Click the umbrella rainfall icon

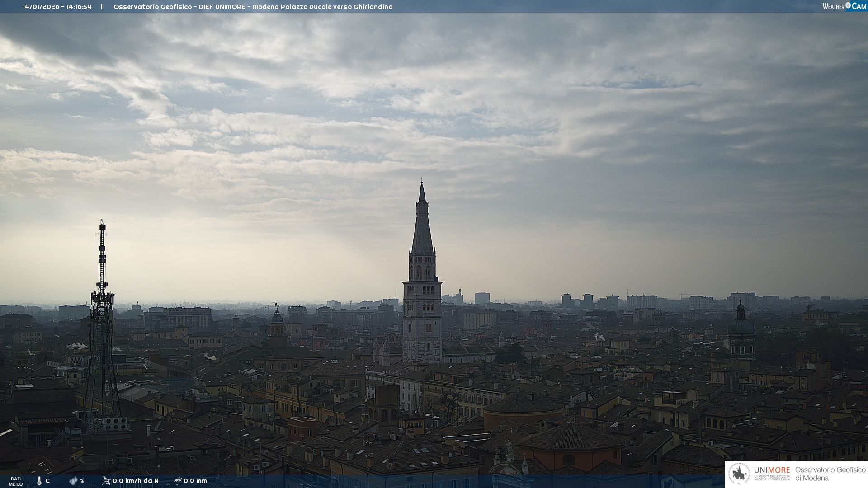[178, 480]
